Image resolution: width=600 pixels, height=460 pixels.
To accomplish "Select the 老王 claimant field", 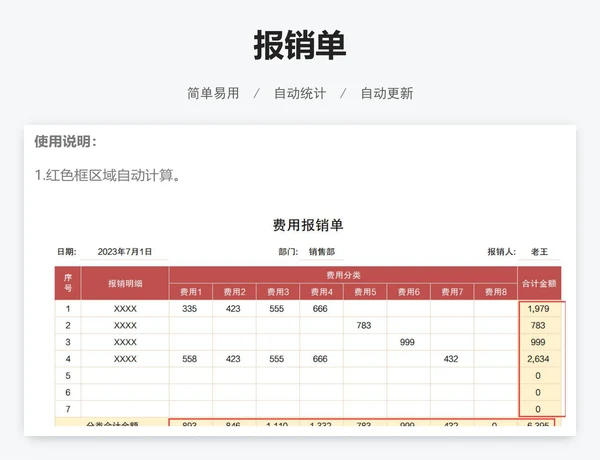I will click(539, 251).
